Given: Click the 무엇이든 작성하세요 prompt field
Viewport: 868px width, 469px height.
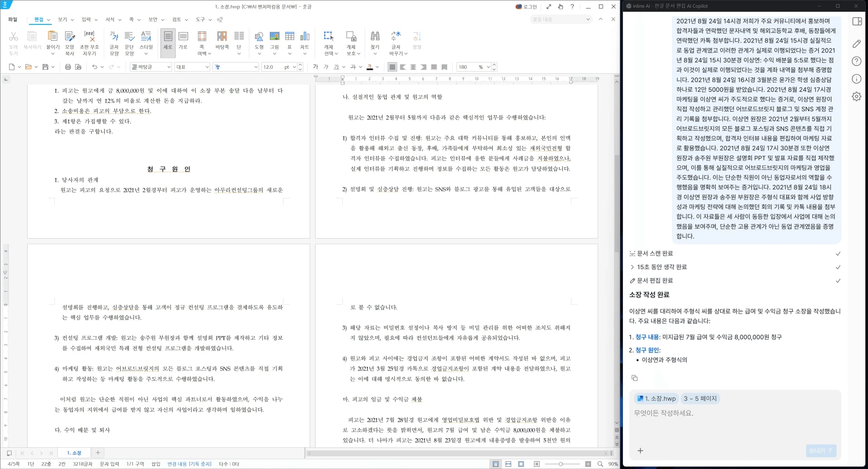Looking at the screenshot, I should (x=735, y=413).
